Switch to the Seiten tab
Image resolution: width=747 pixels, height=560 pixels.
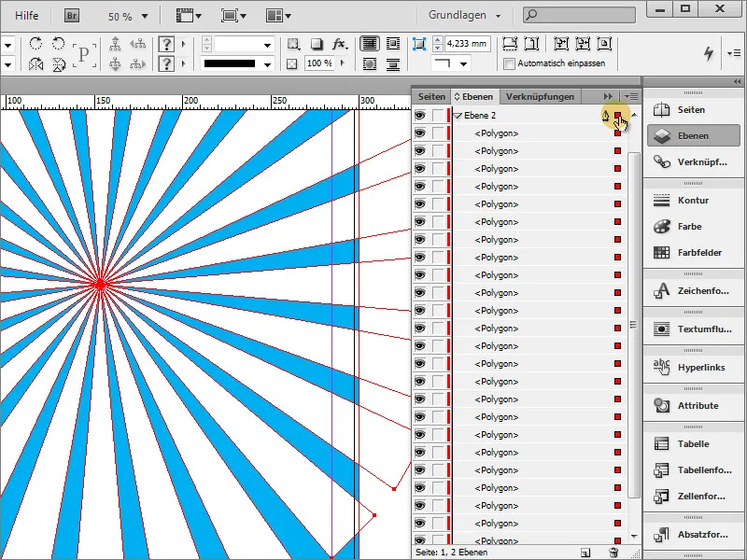(432, 96)
